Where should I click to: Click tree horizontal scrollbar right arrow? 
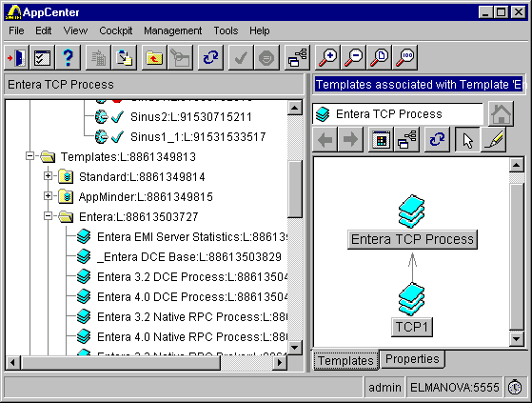[x=280, y=363]
